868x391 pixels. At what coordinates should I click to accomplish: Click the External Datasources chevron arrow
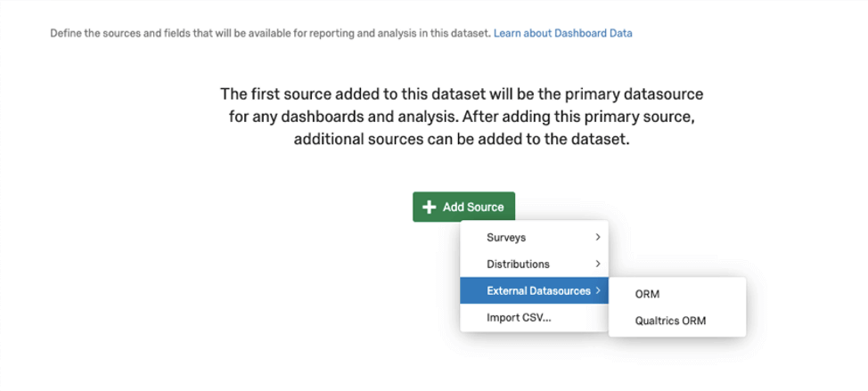(598, 290)
